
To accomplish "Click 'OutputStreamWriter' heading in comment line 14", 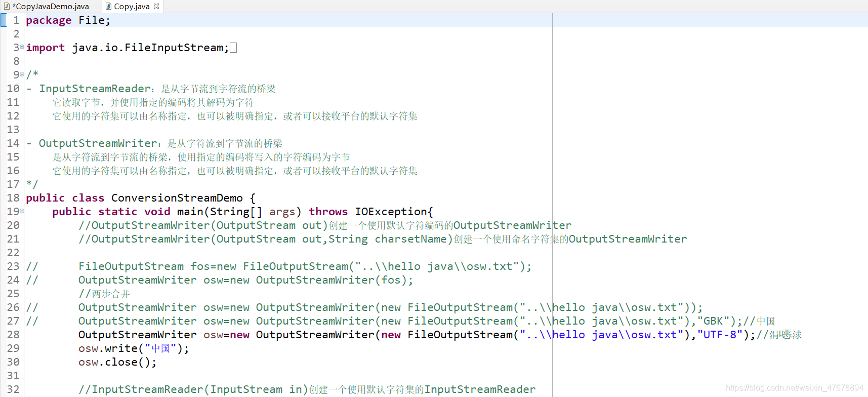I will 98,143.
